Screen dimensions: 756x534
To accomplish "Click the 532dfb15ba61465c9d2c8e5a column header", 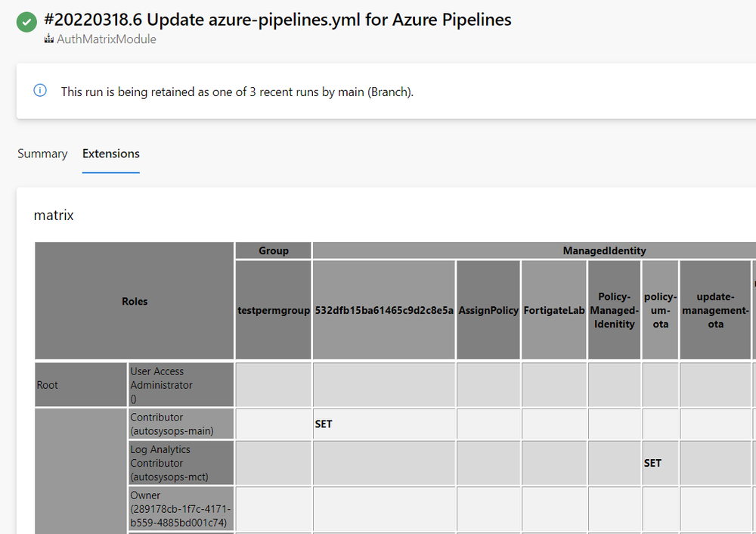I will point(384,310).
